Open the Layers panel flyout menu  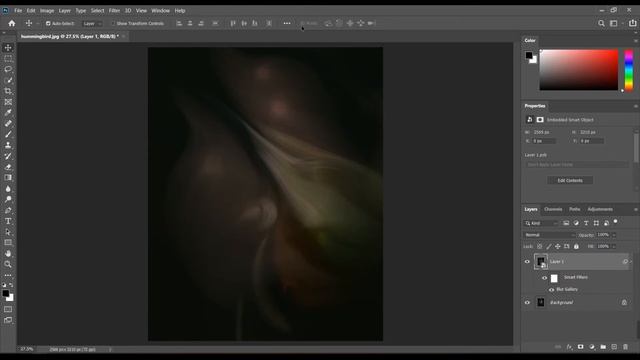(636, 209)
